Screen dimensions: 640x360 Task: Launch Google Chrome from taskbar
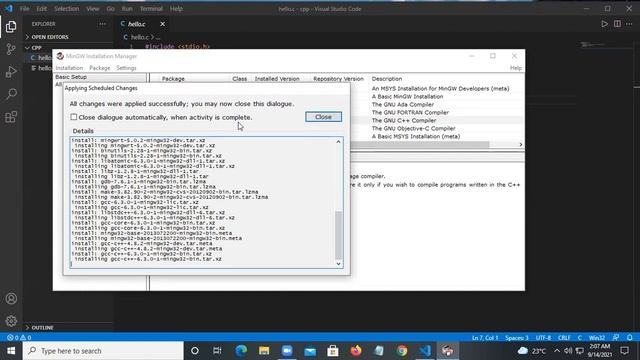pyautogui.click(x=402, y=351)
